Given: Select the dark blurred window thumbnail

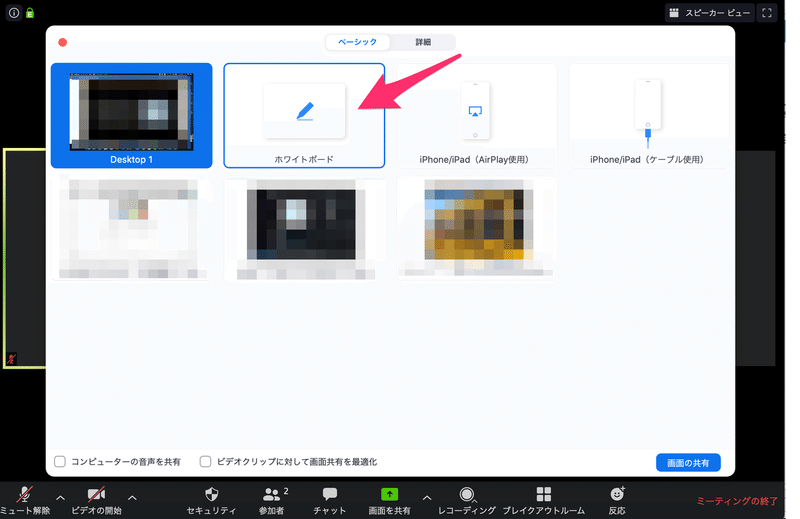Looking at the screenshot, I should click(305, 228).
